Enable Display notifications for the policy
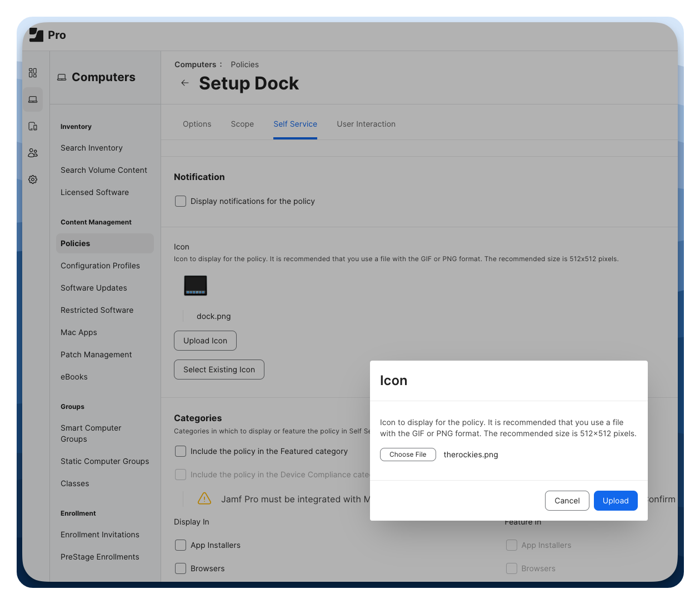The height and width of the screenshot is (604, 700). coord(181,201)
